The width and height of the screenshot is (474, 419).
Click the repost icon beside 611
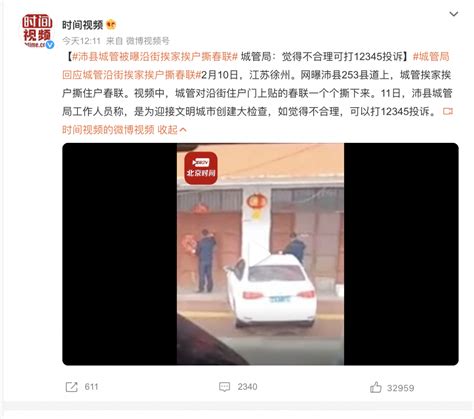(x=71, y=387)
